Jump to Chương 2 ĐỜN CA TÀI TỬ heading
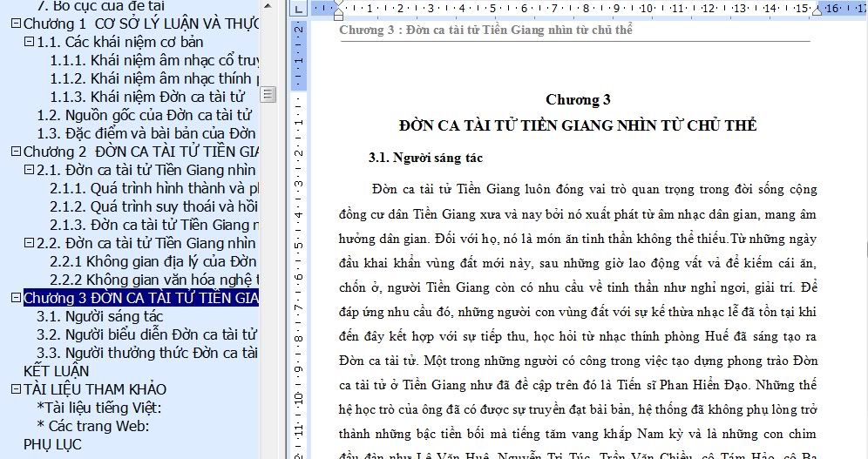The height and width of the screenshot is (459, 868). coord(141,152)
